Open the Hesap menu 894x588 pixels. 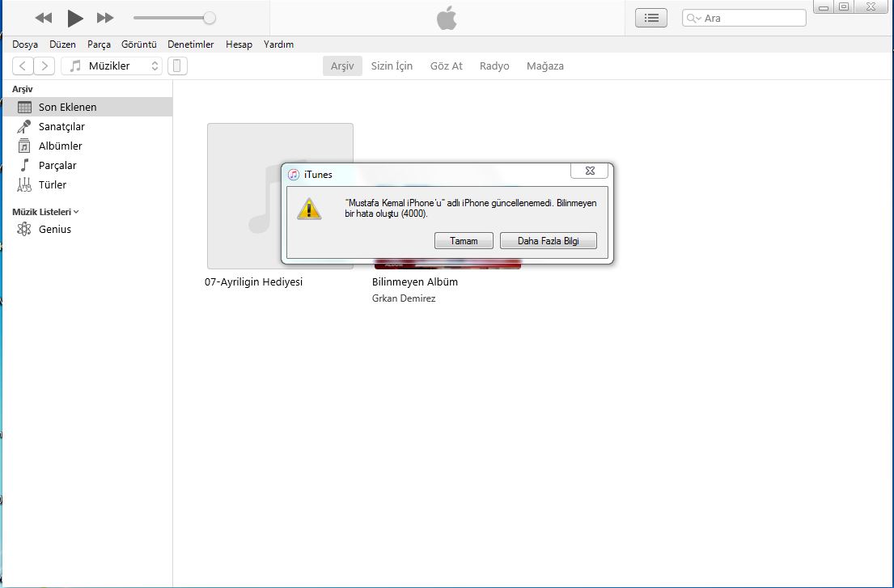click(239, 44)
